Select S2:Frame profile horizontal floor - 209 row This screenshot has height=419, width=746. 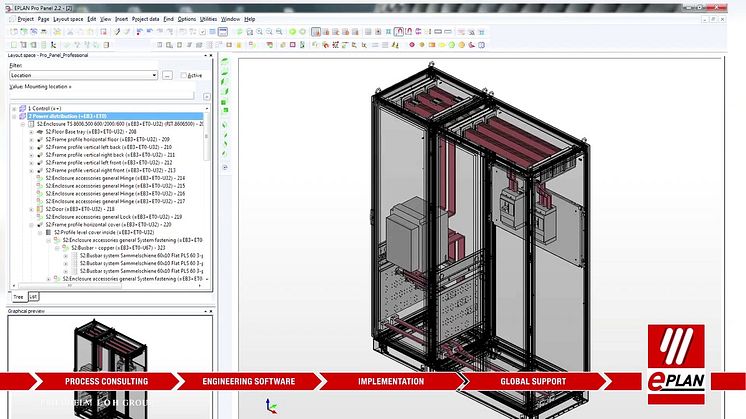coord(108,139)
